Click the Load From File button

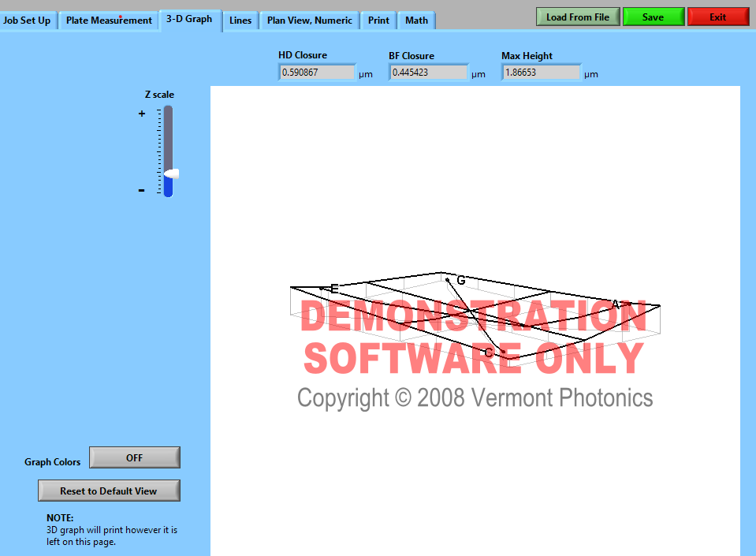(x=578, y=17)
